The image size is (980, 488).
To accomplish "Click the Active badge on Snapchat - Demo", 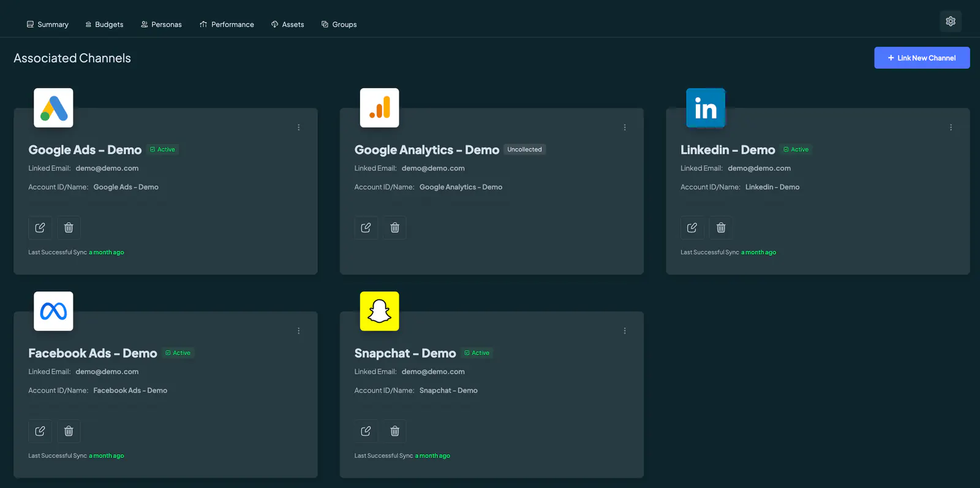I will click(x=477, y=353).
